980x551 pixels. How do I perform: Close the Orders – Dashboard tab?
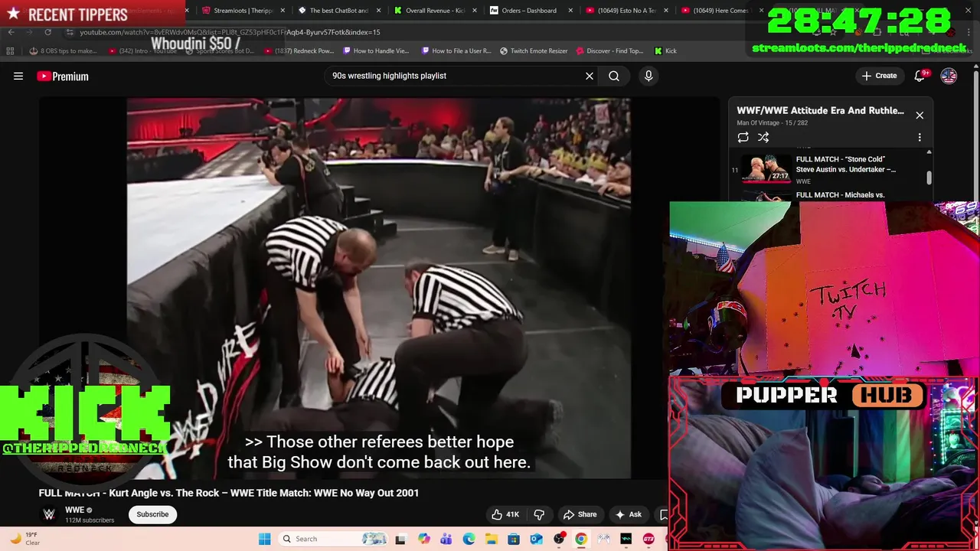coord(570,11)
